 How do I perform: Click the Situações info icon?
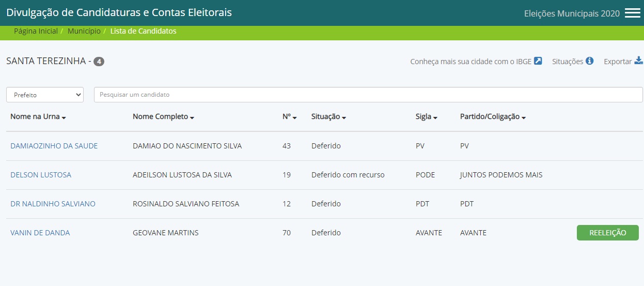click(x=589, y=61)
